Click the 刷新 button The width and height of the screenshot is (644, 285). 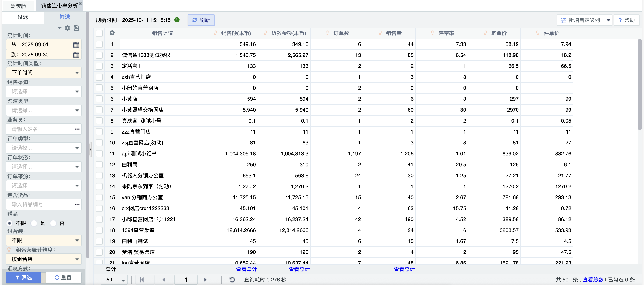(201, 20)
